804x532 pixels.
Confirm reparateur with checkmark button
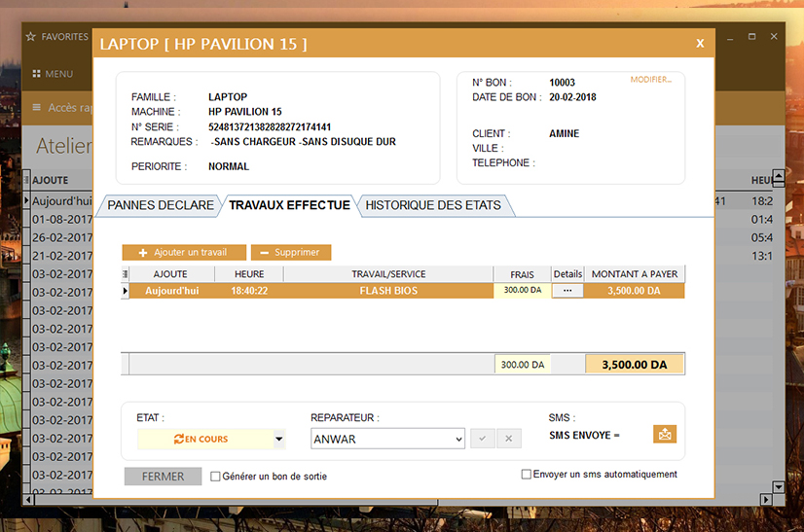pos(483,439)
